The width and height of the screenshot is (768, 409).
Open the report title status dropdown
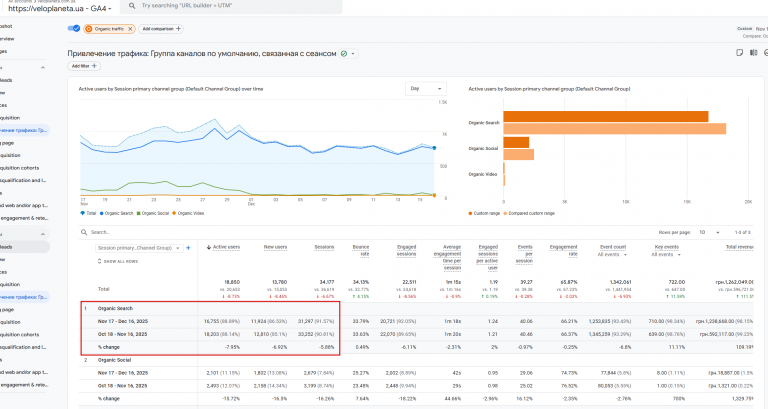point(348,53)
